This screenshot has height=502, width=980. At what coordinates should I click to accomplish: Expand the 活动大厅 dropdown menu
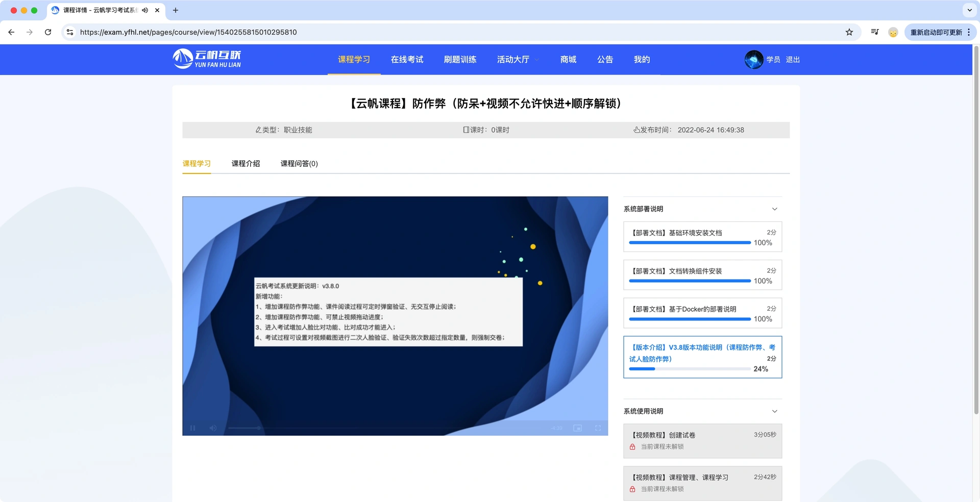click(x=518, y=60)
